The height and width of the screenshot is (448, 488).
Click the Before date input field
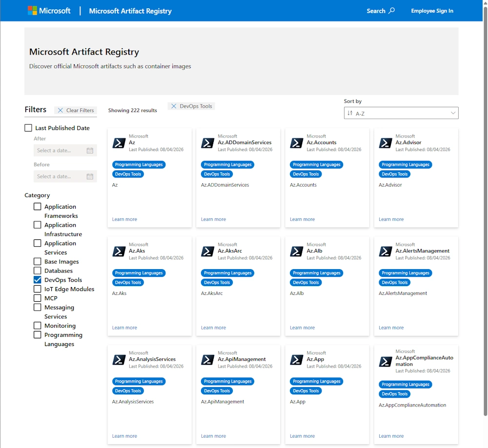click(65, 176)
